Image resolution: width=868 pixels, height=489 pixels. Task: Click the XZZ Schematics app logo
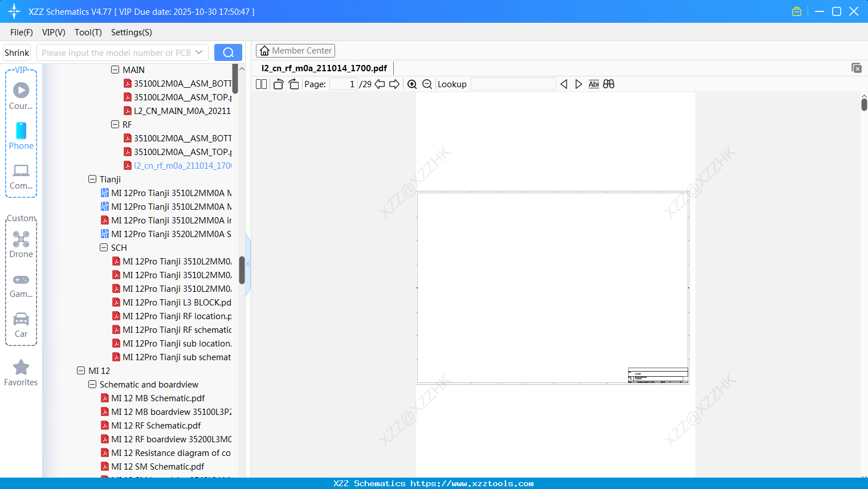14,11
